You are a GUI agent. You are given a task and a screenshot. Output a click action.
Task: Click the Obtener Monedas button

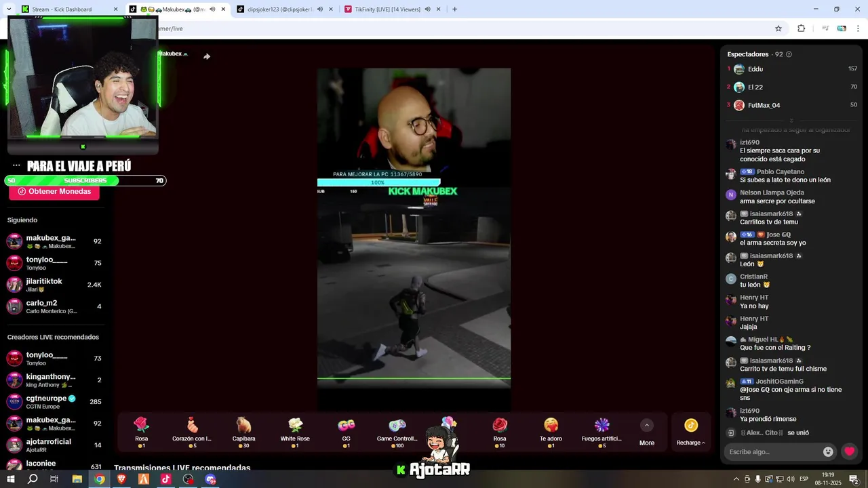coord(54,192)
